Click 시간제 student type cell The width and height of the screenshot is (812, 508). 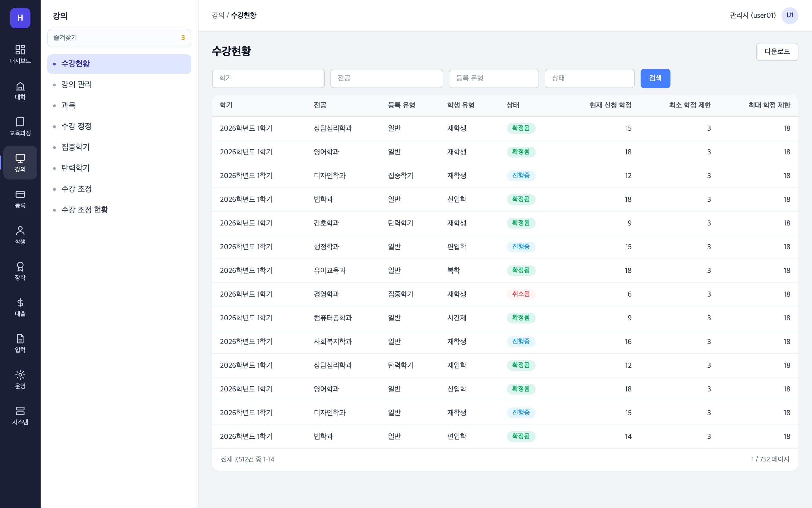coord(456,318)
